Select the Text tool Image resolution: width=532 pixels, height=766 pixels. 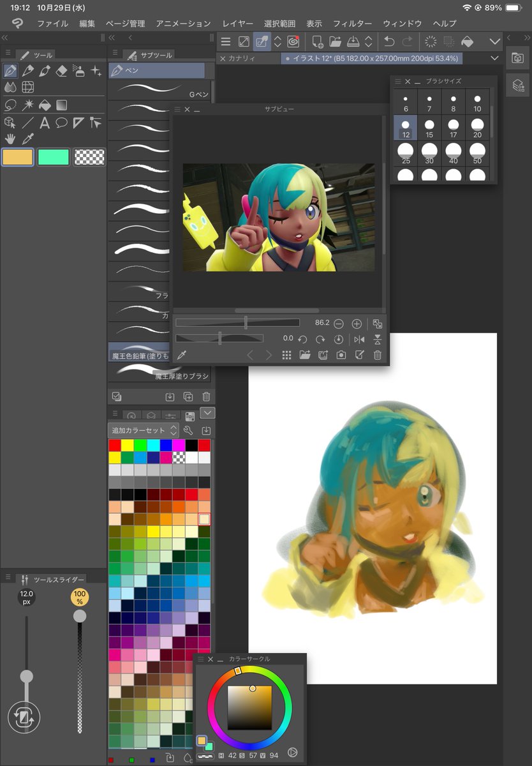click(45, 123)
